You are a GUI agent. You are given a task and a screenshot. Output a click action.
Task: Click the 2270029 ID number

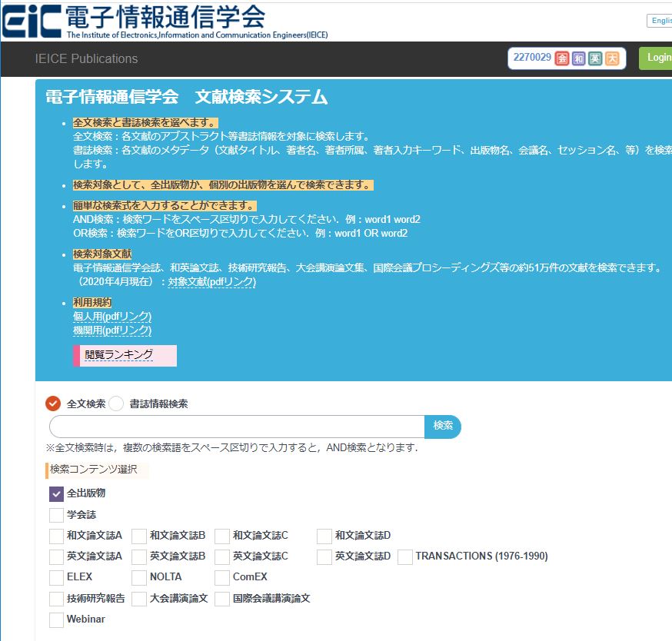pyautogui.click(x=532, y=58)
